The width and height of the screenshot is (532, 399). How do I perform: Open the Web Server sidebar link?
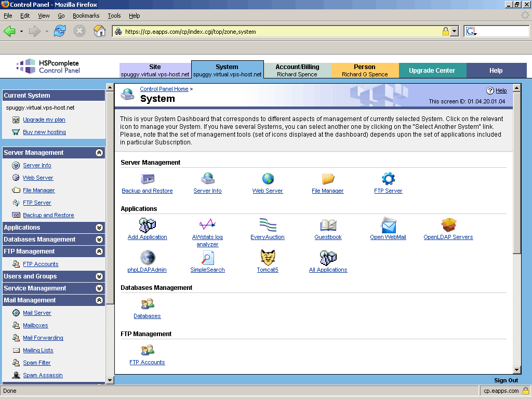[x=38, y=178]
